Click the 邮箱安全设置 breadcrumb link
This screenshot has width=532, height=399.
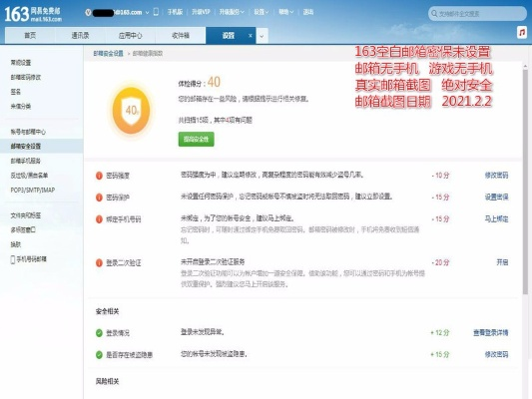[108, 54]
